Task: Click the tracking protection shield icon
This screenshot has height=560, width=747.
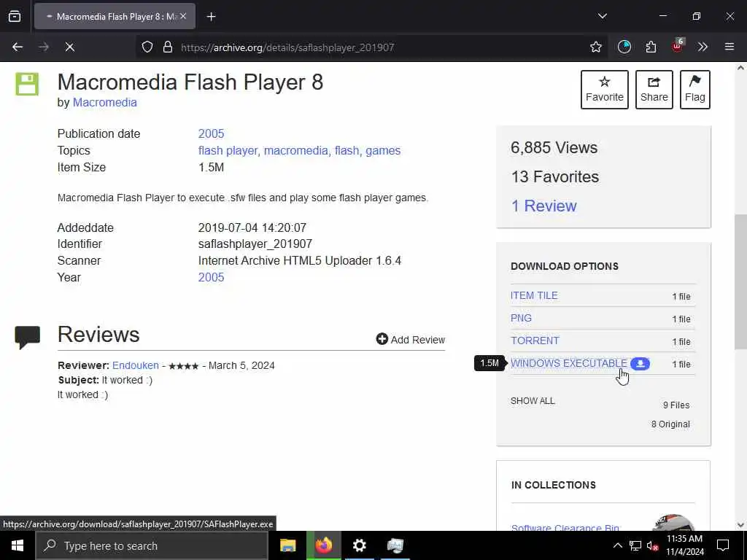Action: coord(147,47)
